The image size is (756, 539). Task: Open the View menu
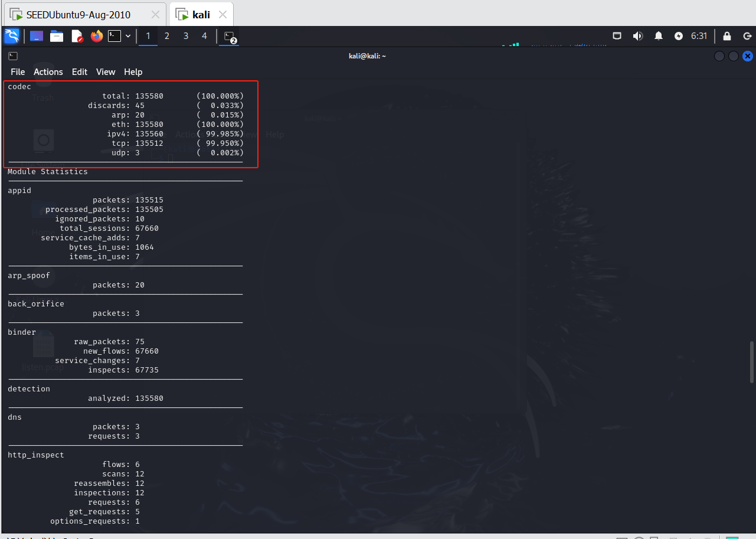[106, 72]
